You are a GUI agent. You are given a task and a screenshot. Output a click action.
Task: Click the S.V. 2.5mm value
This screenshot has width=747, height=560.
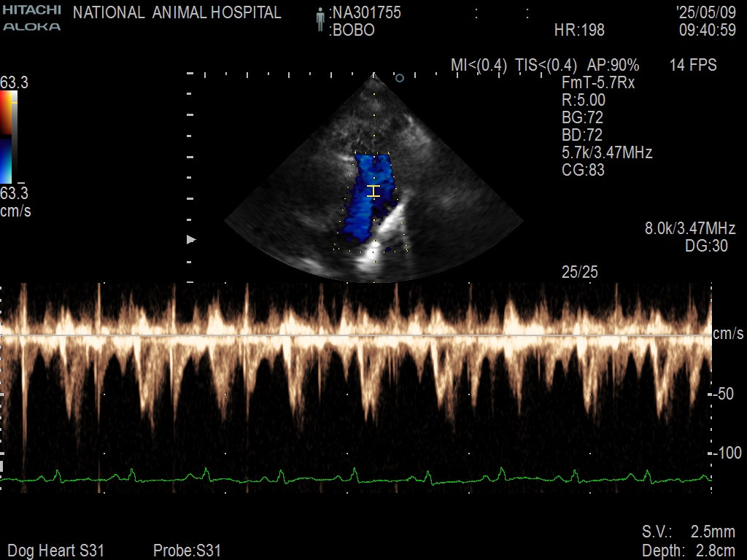pyautogui.click(x=689, y=532)
